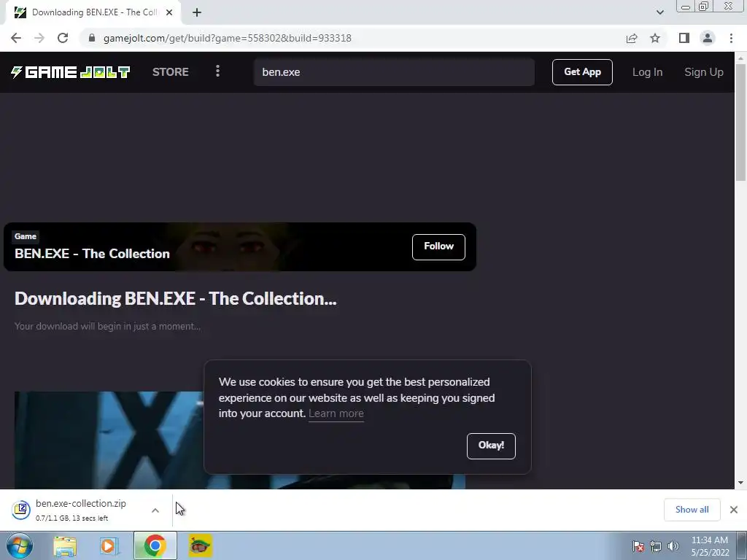Click the scrollbar down arrow

pyautogui.click(x=740, y=483)
